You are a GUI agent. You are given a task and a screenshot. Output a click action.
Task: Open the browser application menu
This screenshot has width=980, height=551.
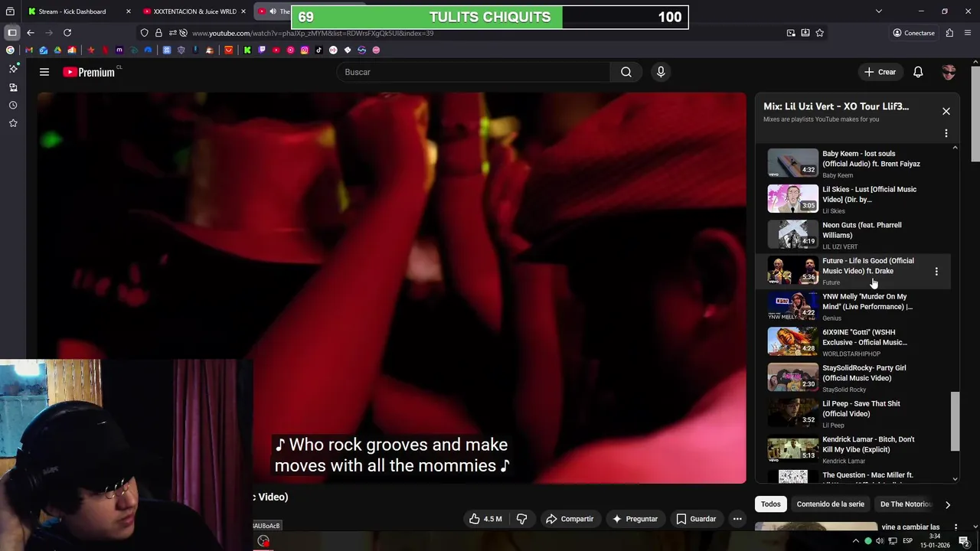[968, 33]
